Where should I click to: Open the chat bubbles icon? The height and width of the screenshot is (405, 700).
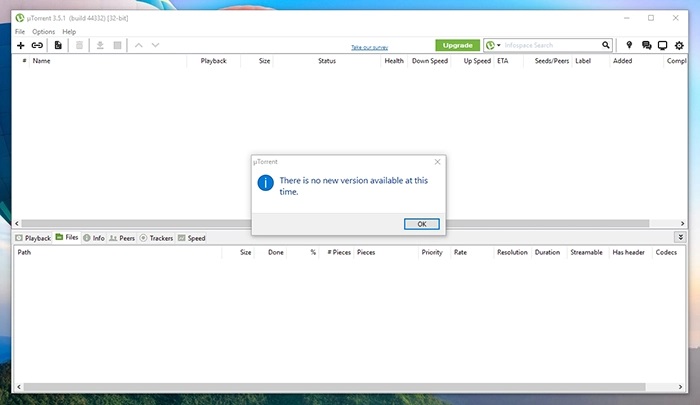pyautogui.click(x=646, y=45)
